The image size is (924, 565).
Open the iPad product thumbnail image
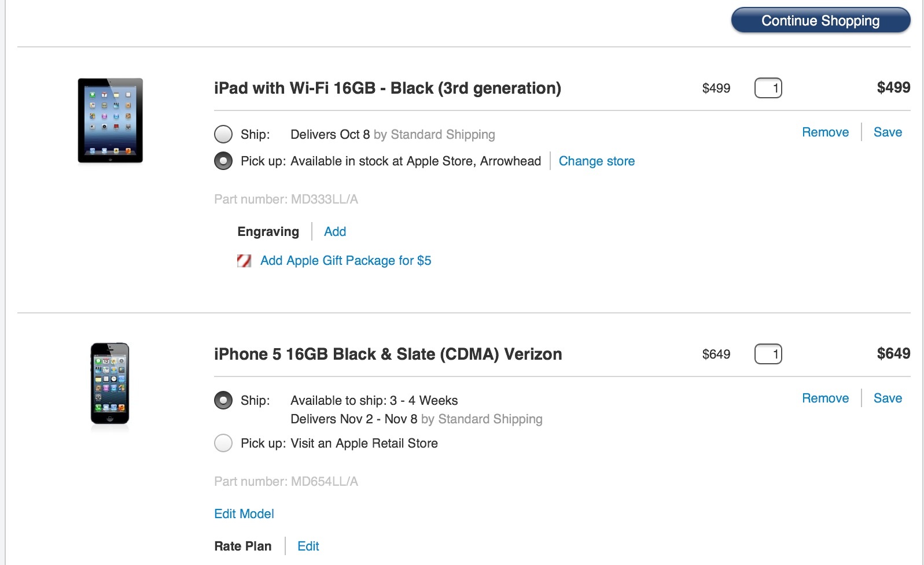(x=111, y=120)
